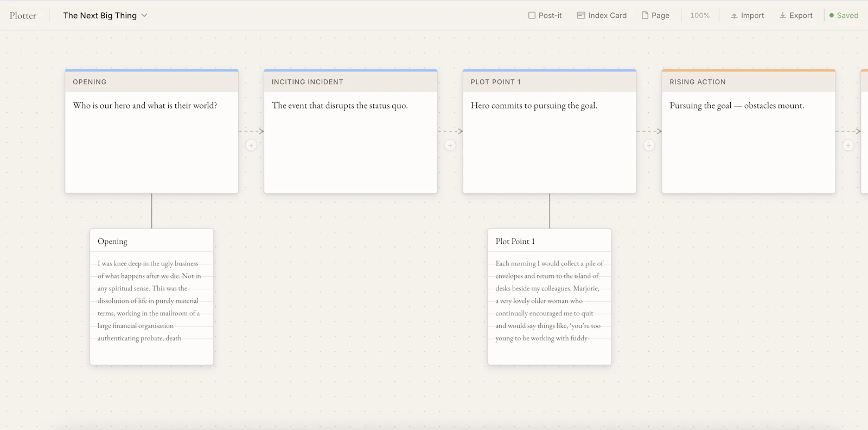Viewport: 868px width, 430px height.
Task: Click the Saved status indicator
Action: point(844,15)
